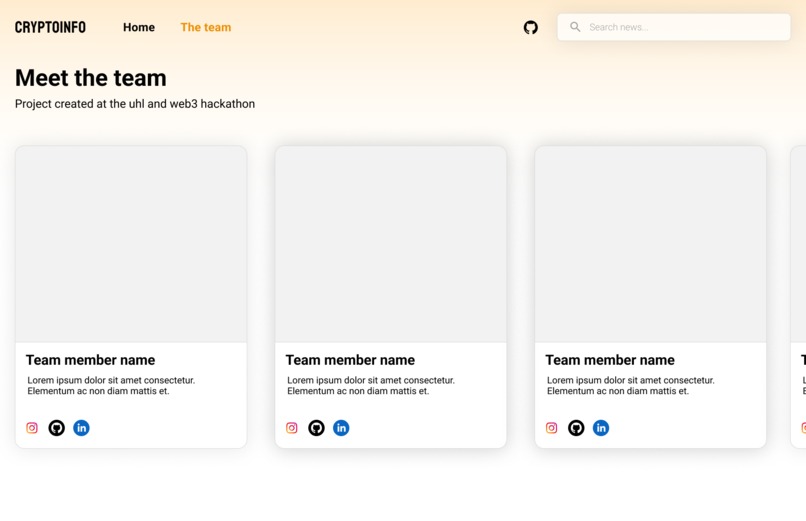Click 'Team member name' on the first card
This screenshot has width=806, height=521.
point(90,360)
